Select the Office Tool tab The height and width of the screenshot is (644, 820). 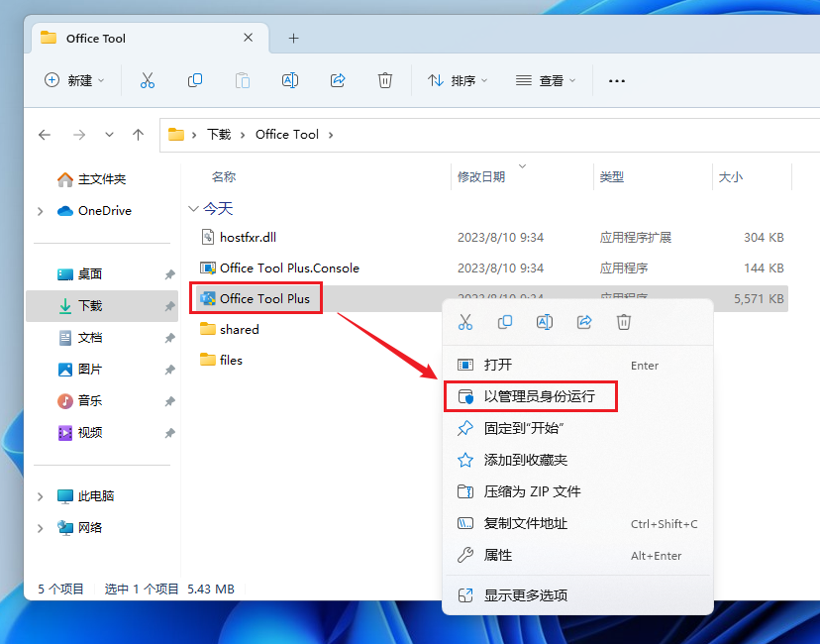151,39
